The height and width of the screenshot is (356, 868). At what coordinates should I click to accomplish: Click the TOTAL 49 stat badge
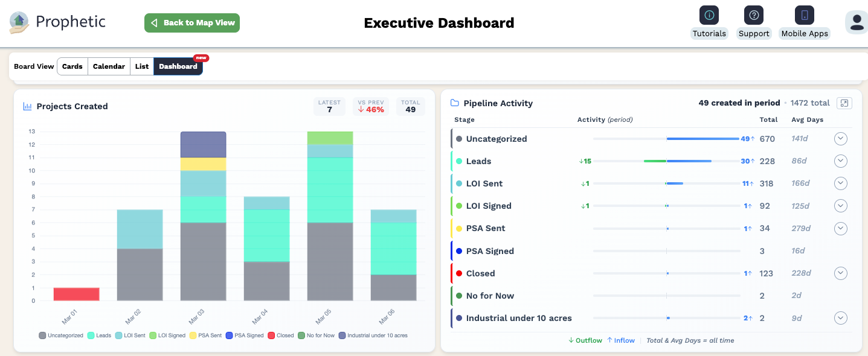(x=411, y=106)
